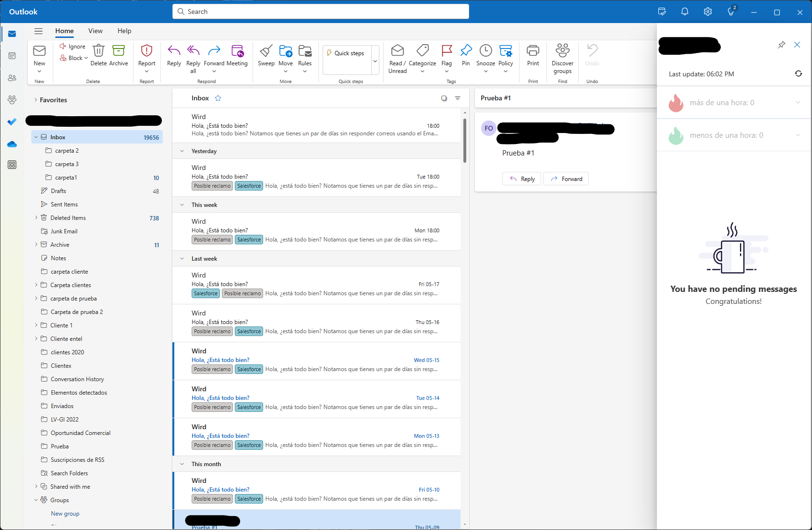Open People from left sidebar
Image resolution: width=812 pixels, height=530 pixels.
click(12, 78)
